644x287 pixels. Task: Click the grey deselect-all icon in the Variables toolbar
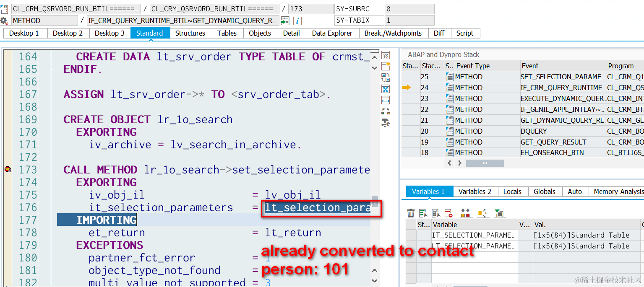tap(436, 213)
